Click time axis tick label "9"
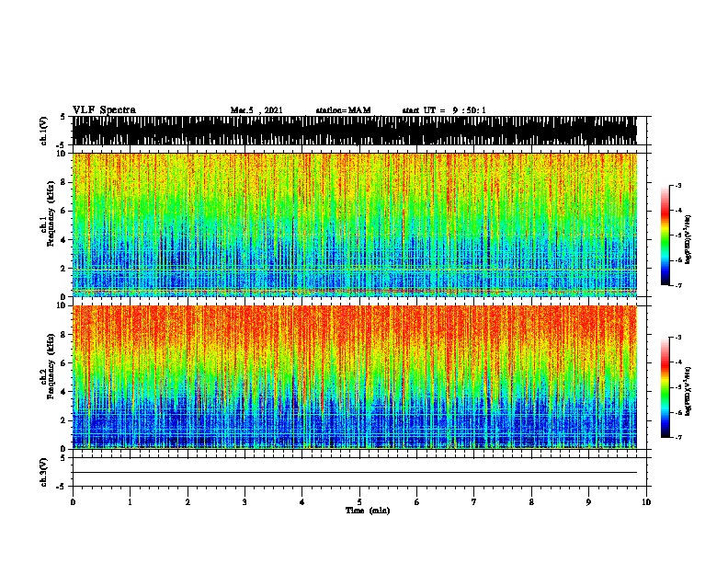This screenshot has width=728, height=563. 588,502
